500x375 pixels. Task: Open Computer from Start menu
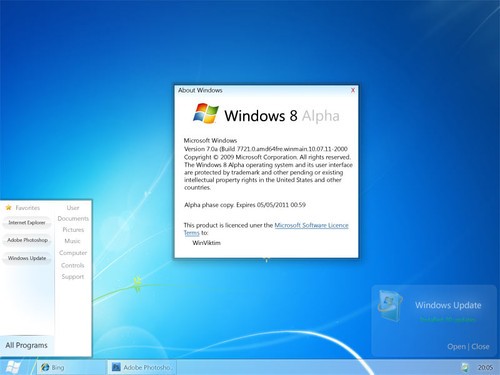73,253
